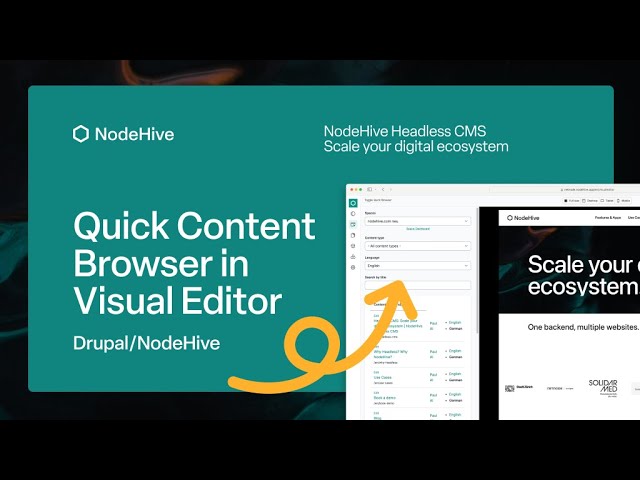Open the Space Dashboard link

[418, 229]
